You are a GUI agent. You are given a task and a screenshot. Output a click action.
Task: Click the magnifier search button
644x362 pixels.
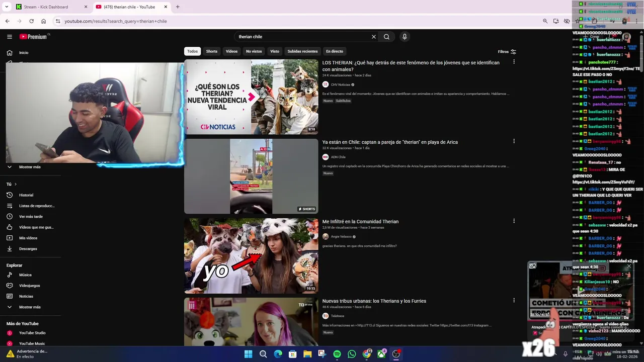tap(386, 37)
